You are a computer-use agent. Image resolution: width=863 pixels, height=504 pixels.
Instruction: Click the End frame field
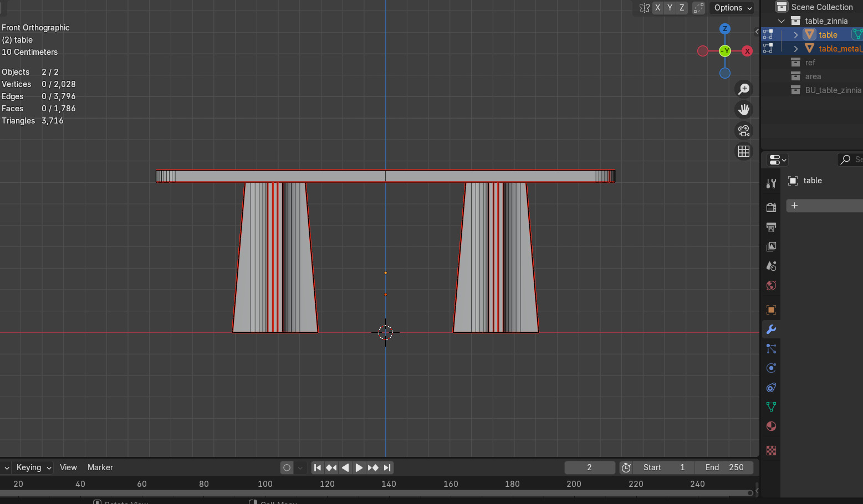click(x=724, y=467)
